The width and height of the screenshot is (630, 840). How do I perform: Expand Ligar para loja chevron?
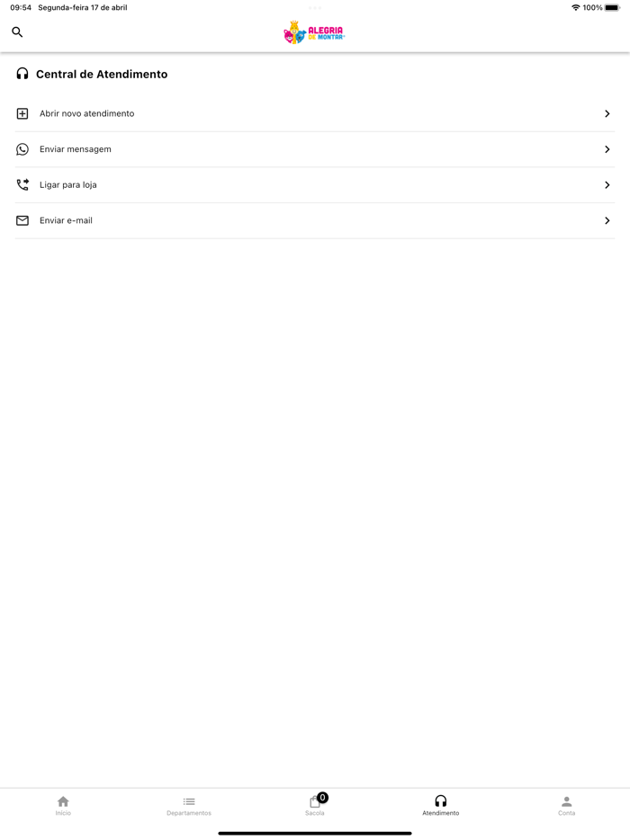coord(607,185)
